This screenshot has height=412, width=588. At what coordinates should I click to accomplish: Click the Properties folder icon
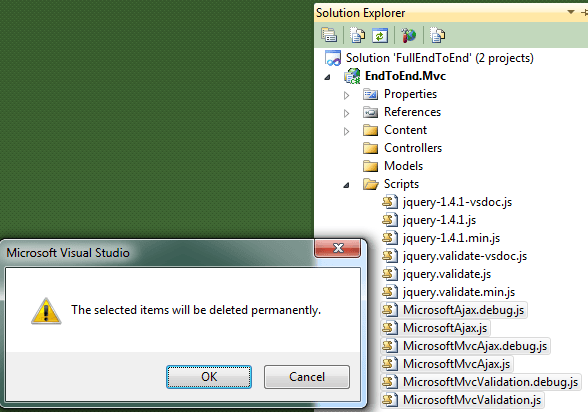click(x=370, y=94)
